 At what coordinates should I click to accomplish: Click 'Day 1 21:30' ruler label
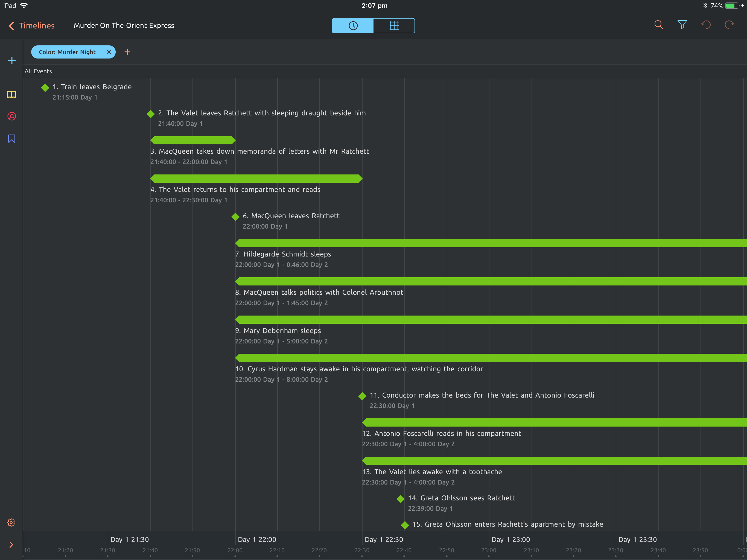pyautogui.click(x=130, y=539)
